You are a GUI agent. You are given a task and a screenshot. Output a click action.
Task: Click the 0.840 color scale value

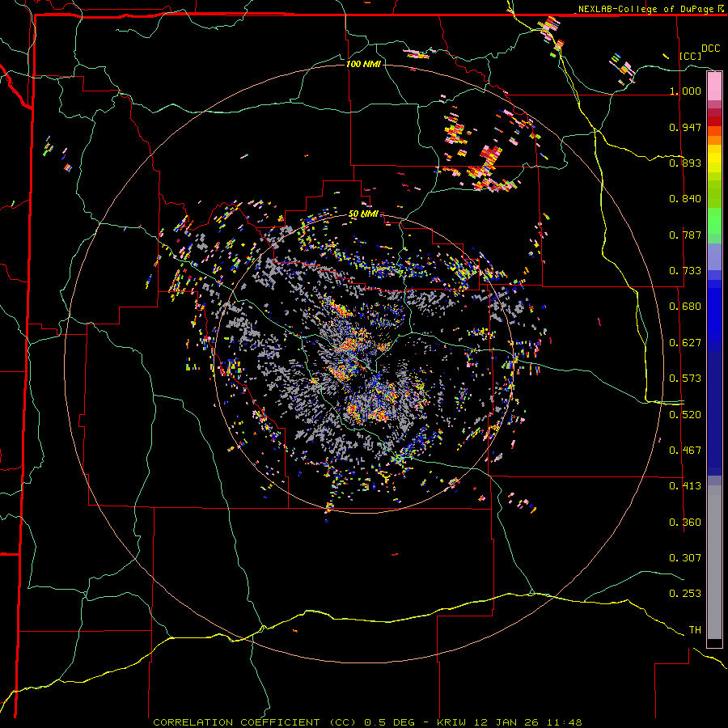pos(685,199)
